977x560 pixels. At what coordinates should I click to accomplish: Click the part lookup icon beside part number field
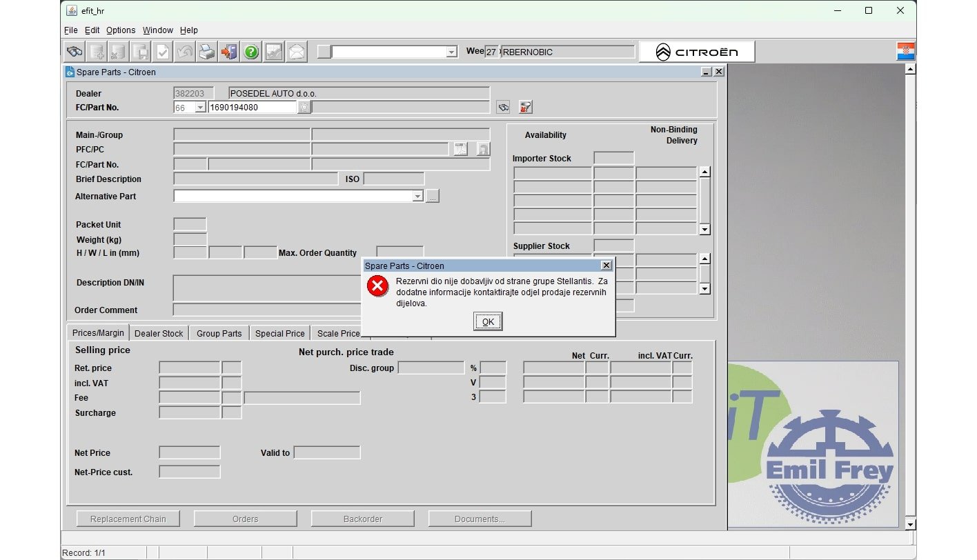304,107
